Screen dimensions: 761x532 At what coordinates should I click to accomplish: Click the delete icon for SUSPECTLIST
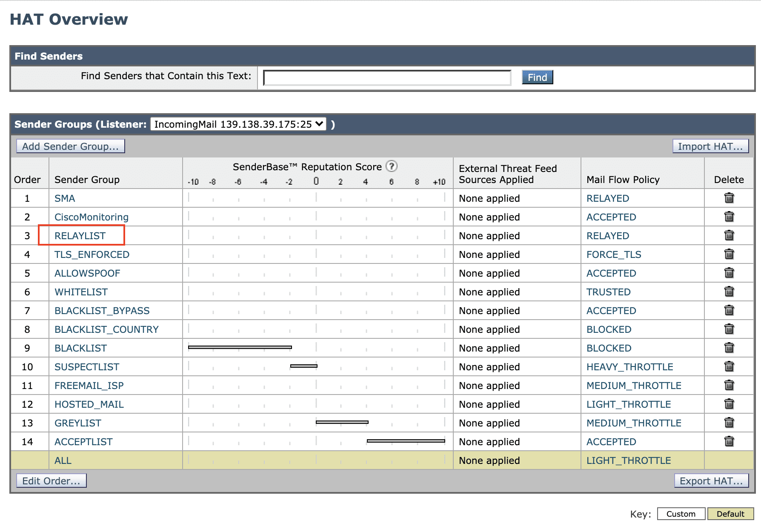coord(729,366)
